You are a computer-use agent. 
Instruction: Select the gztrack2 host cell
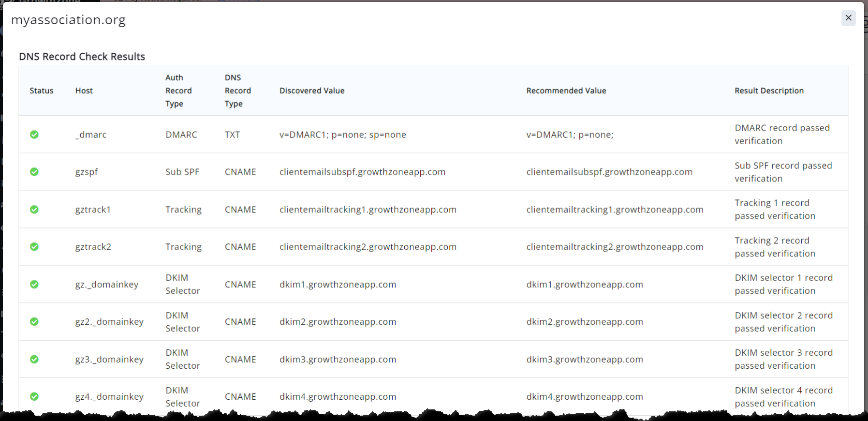point(93,247)
